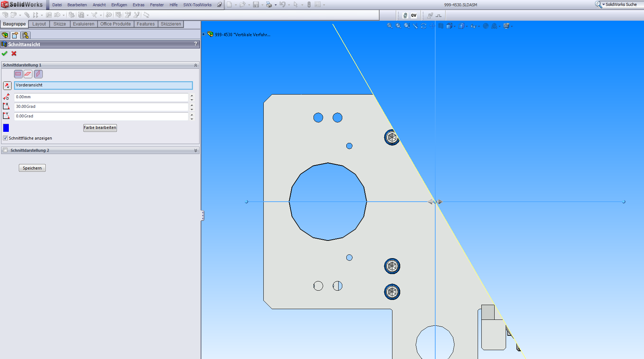Increase the Y rotation angle
This screenshot has width=644, height=359.
coord(192,114)
